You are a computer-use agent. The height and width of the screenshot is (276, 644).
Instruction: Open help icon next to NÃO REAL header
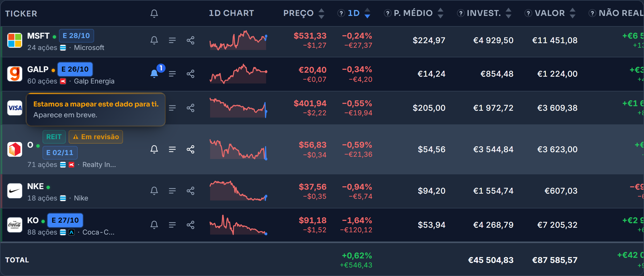pos(592,13)
